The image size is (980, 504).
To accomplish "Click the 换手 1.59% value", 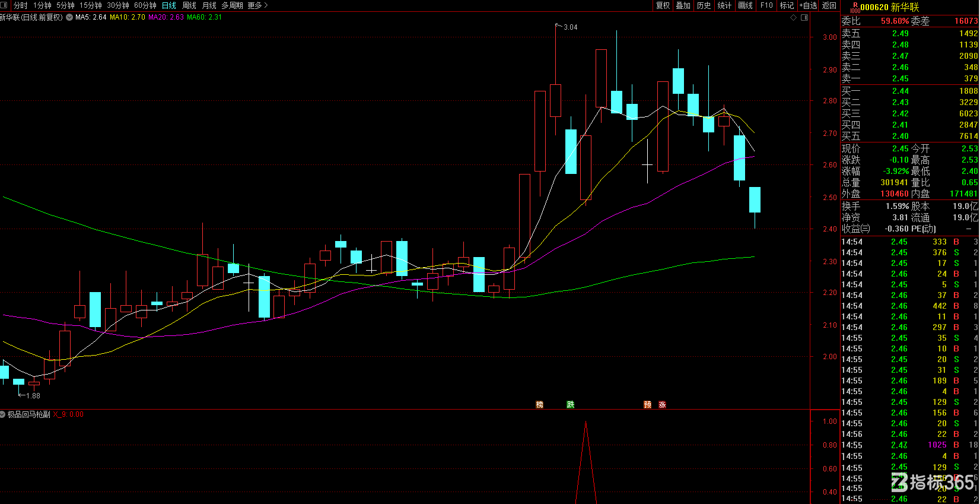I will pyautogui.click(x=898, y=206).
